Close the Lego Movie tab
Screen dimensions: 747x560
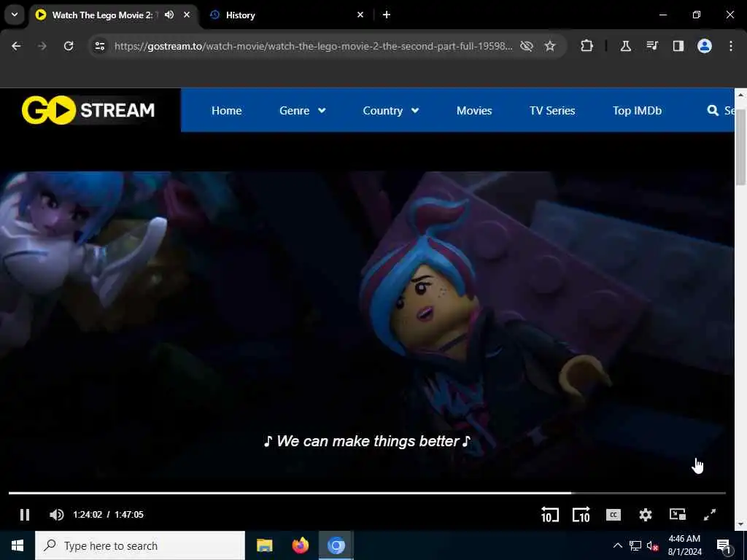click(187, 15)
